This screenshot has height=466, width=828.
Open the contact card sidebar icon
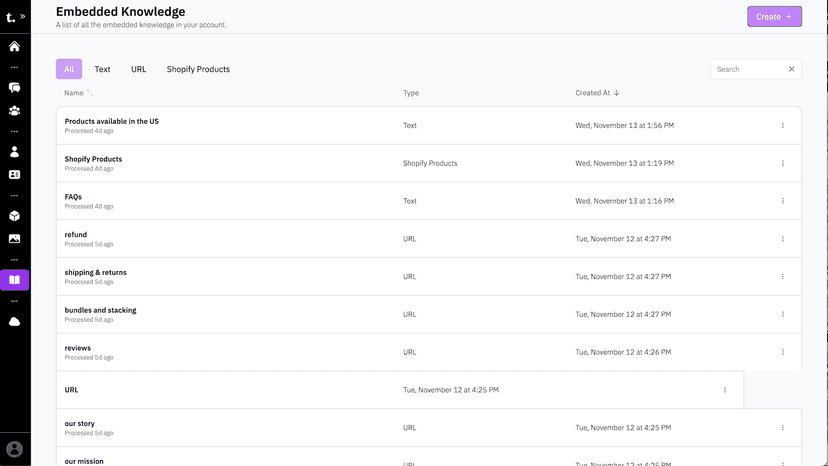[x=14, y=174]
